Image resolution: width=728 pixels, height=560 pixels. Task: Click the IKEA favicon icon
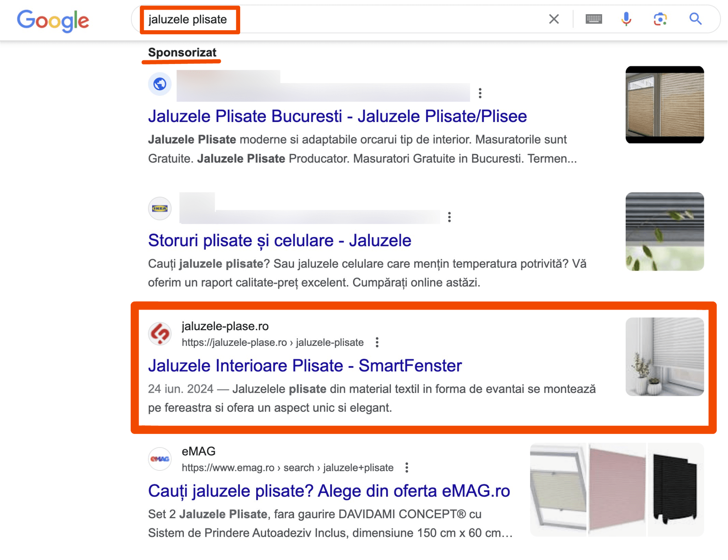160,209
